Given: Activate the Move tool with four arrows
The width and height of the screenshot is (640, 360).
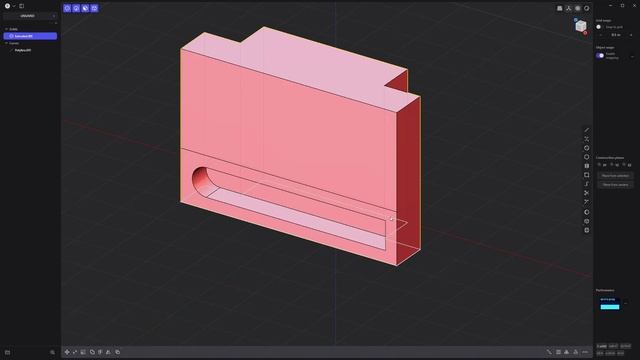Looking at the screenshot, I should [x=67, y=352].
